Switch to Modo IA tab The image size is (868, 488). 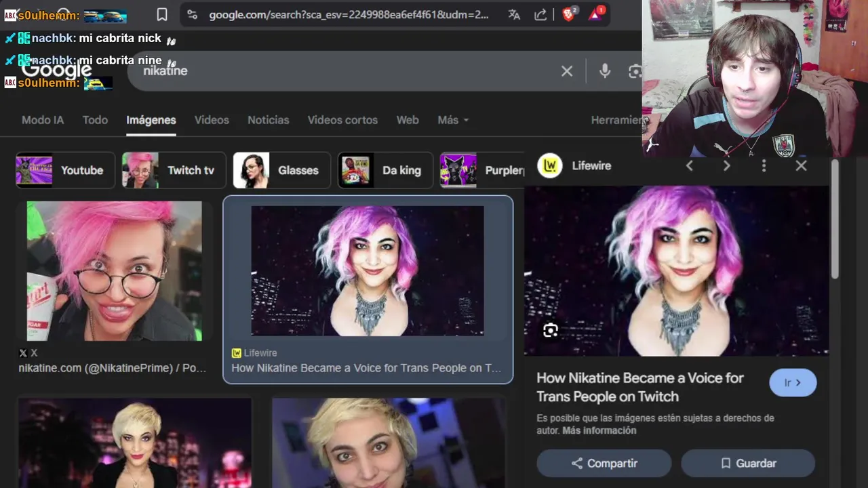tap(43, 120)
